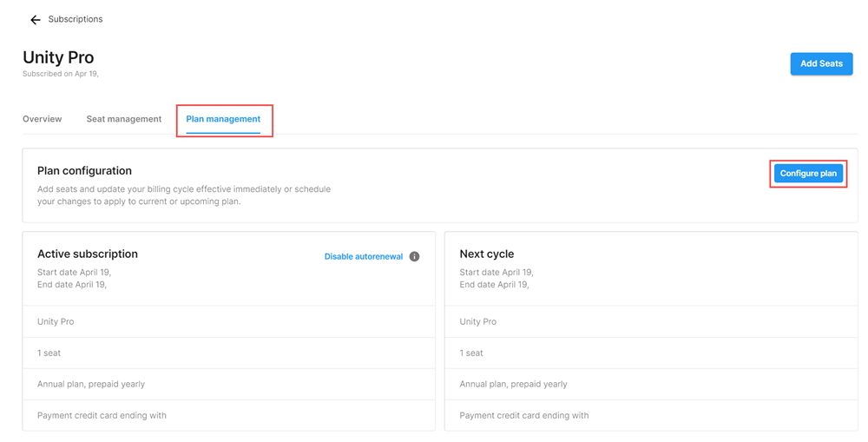The height and width of the screenshot is (442, 868).
Task: Click Unity Pro row in Active subscription
Action: (228, 322)
